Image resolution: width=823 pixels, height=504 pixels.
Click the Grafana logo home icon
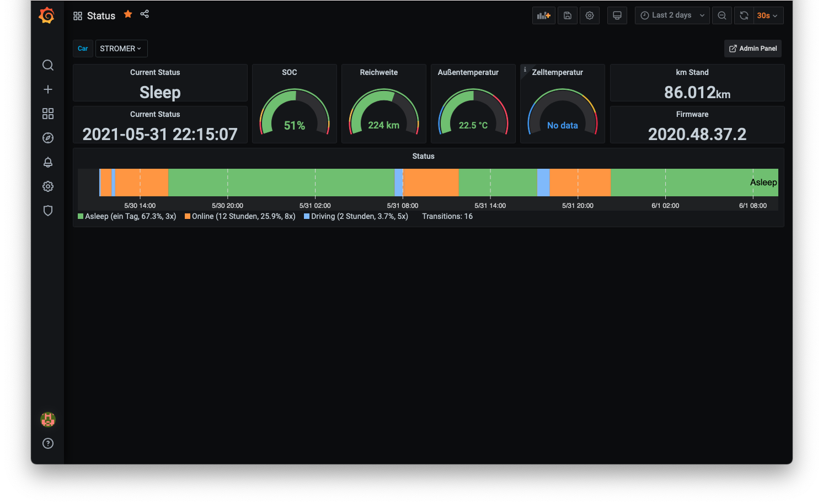click(x=47, y=15)
